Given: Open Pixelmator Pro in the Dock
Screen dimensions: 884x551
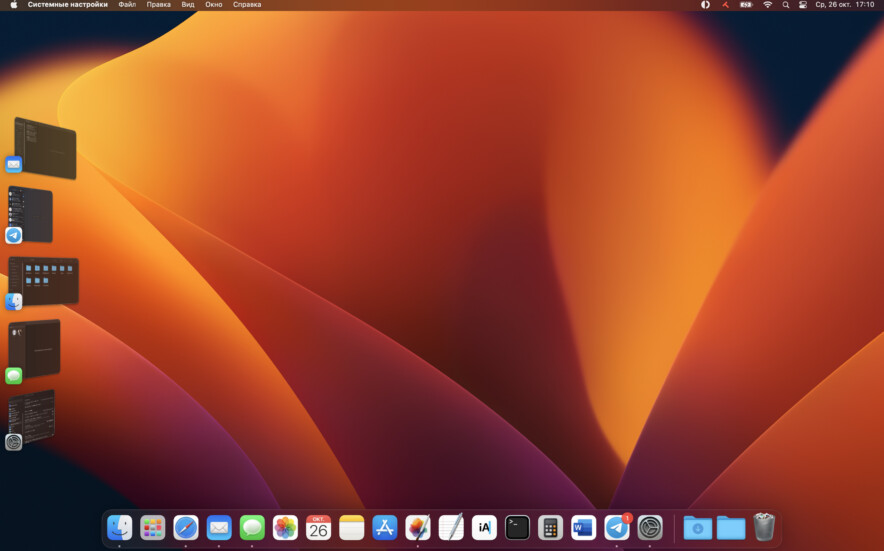Looking at the screenshot, I should pyautogui.click(x=418, y=528).
